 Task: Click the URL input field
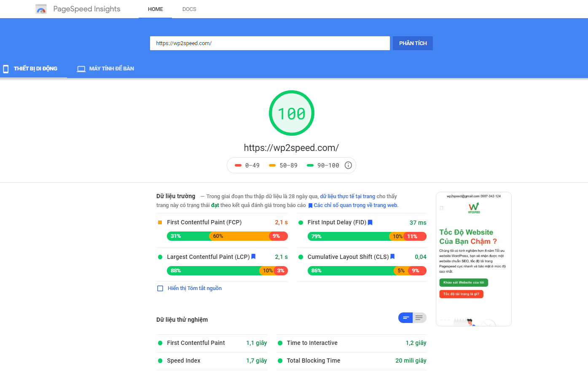pyautogui.click(x=270, y=43)
